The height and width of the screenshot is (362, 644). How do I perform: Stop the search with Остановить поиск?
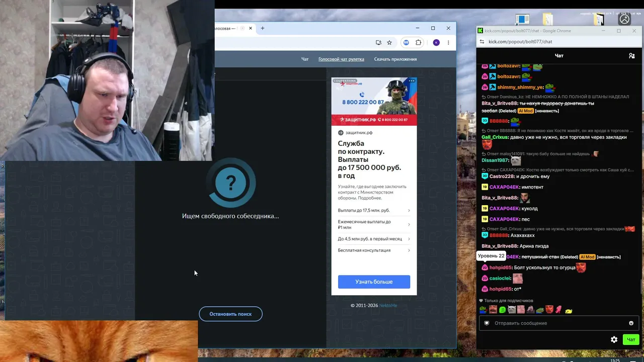pyautogui.click(x=230, y=314)
